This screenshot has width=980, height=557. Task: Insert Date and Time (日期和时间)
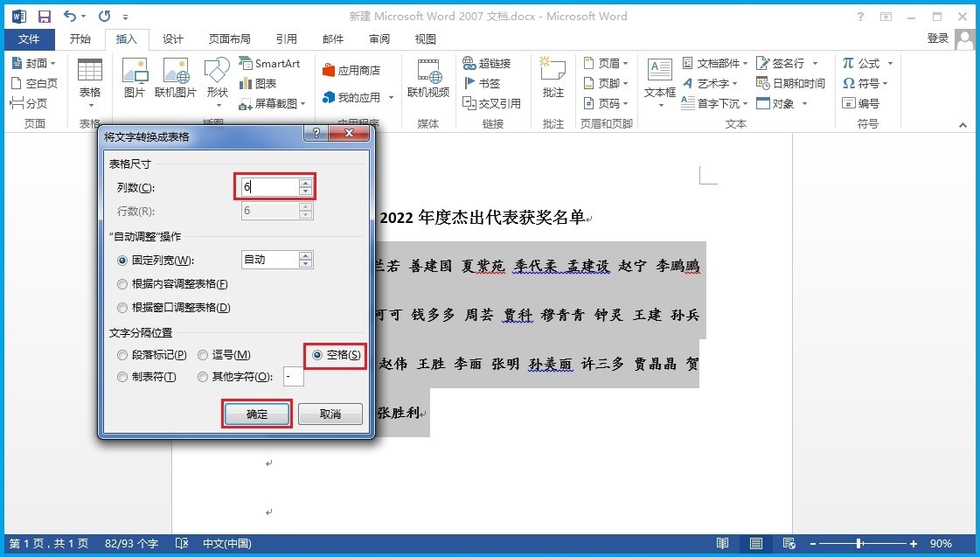point(790,83)
